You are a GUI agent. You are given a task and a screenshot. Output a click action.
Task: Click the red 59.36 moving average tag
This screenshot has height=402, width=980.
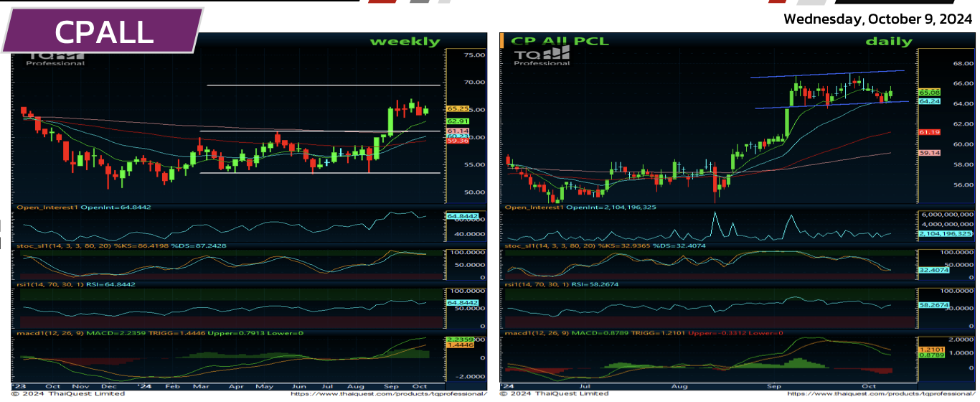pos(458,141)
